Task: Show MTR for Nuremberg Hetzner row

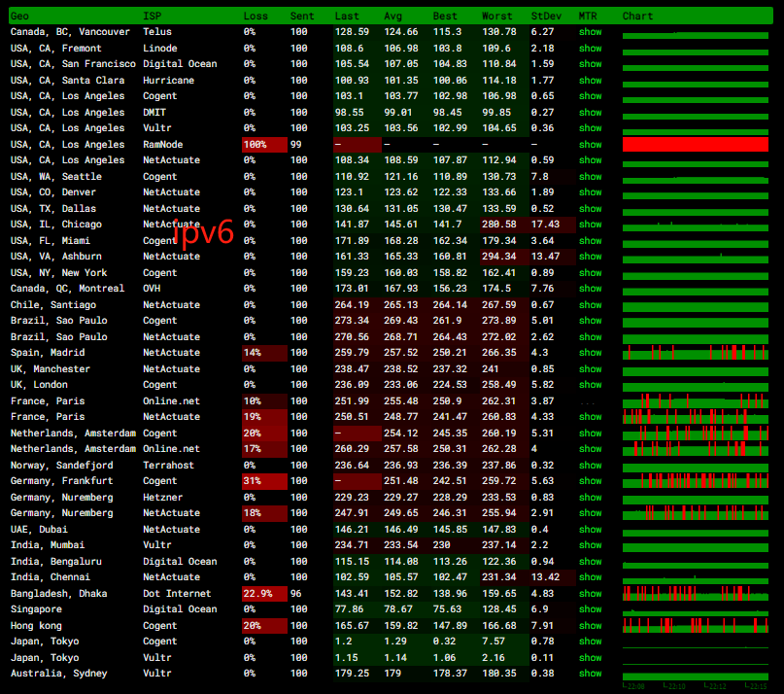Action: tap(590, 498)
